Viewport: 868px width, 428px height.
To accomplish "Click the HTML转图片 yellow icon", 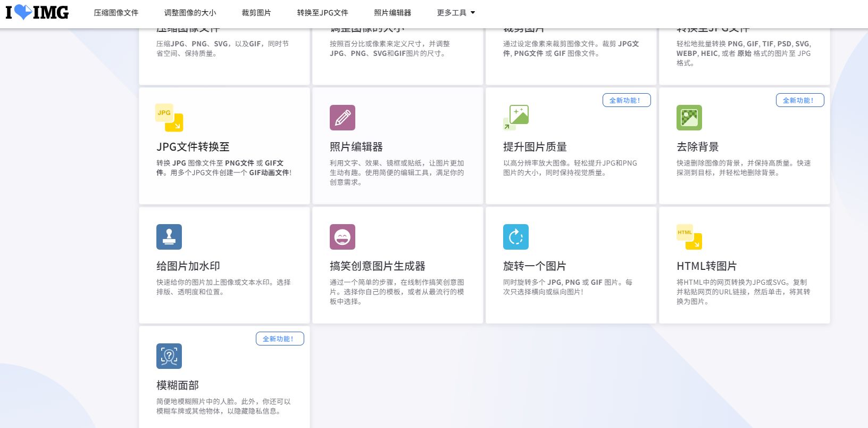I will pyautogui.click(x=689, y=237).
